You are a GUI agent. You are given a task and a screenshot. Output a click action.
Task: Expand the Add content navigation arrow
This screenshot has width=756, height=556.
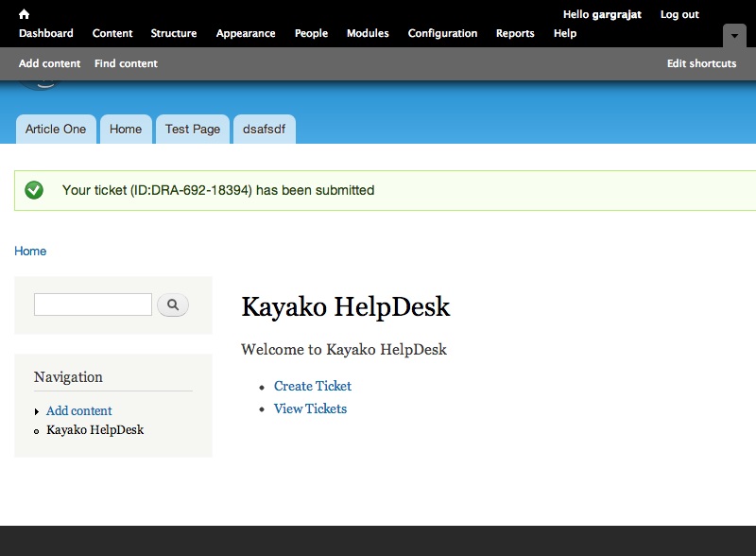click(x=37, y=411)
